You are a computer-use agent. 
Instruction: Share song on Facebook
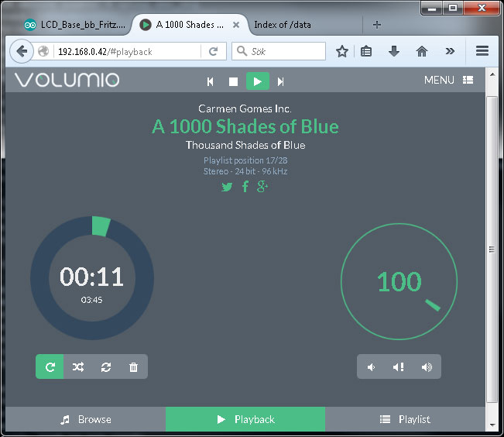pyautogui.click(x=245, y=186)
